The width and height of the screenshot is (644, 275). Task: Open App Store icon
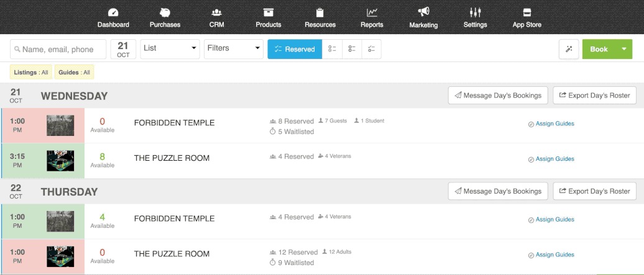coord(527,12)
